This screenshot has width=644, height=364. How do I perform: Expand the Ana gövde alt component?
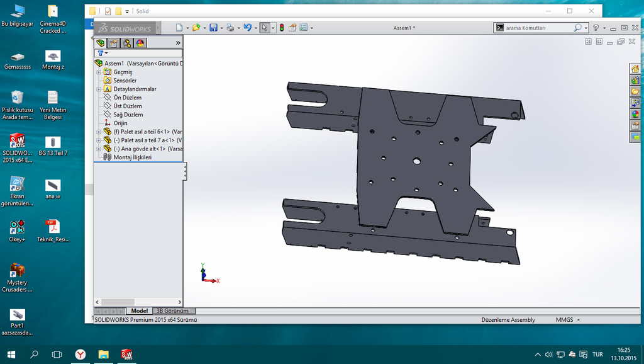tap(99, 149)
